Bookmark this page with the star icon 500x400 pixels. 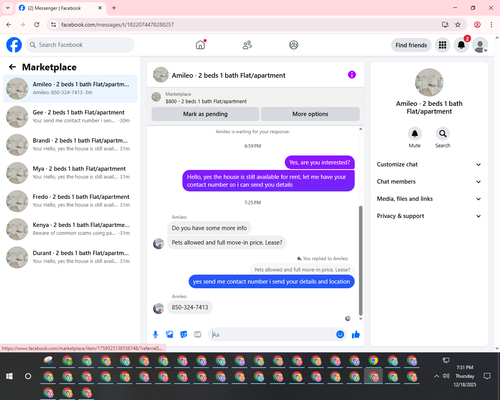pyautogui.click(x=458, y=25)
